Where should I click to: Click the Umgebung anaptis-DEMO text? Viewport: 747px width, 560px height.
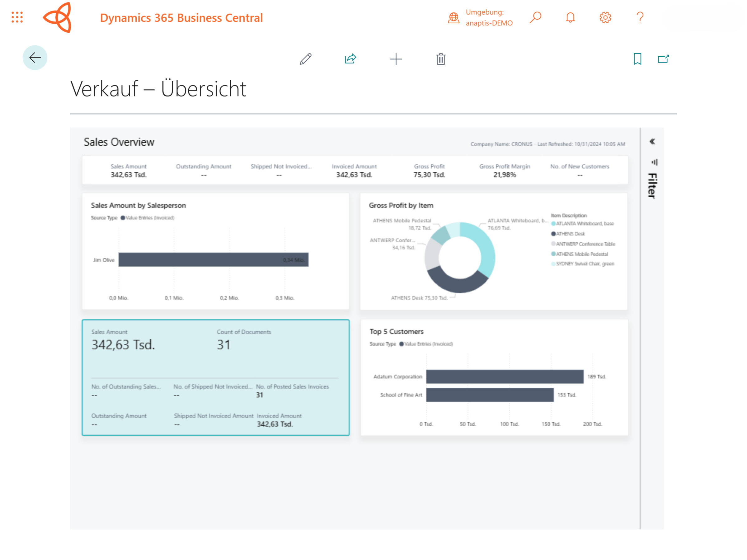(489, 17)
